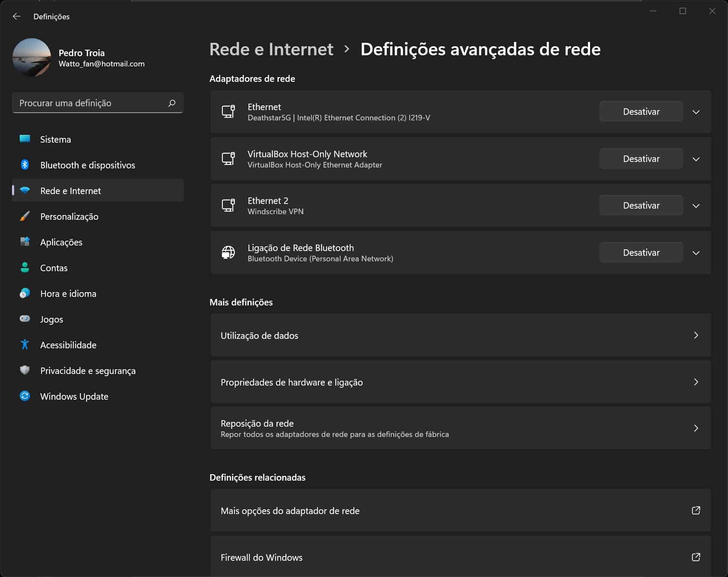Image resolution: width=728 pixels, height=577 pixels.
Task: Open the Sistema settings section
Action: click(56, 139)
